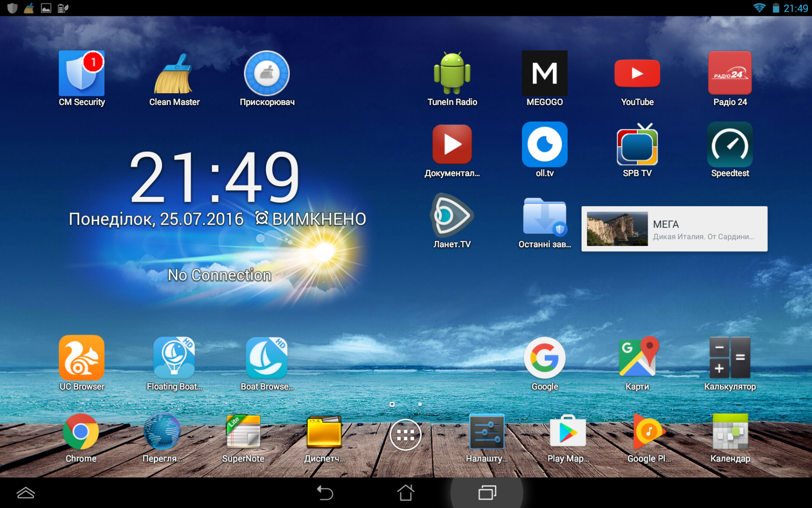Screen dimensions: 812x508
Task: Launch Chrome from the dock
Action: pyautogui.click(x=81, y=432)
